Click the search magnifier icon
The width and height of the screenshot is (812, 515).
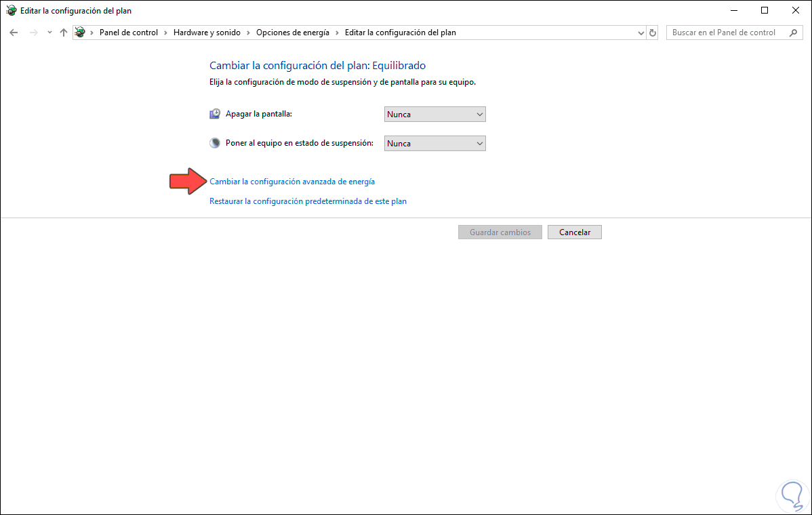pyautogui.click(x=793, y=33)
